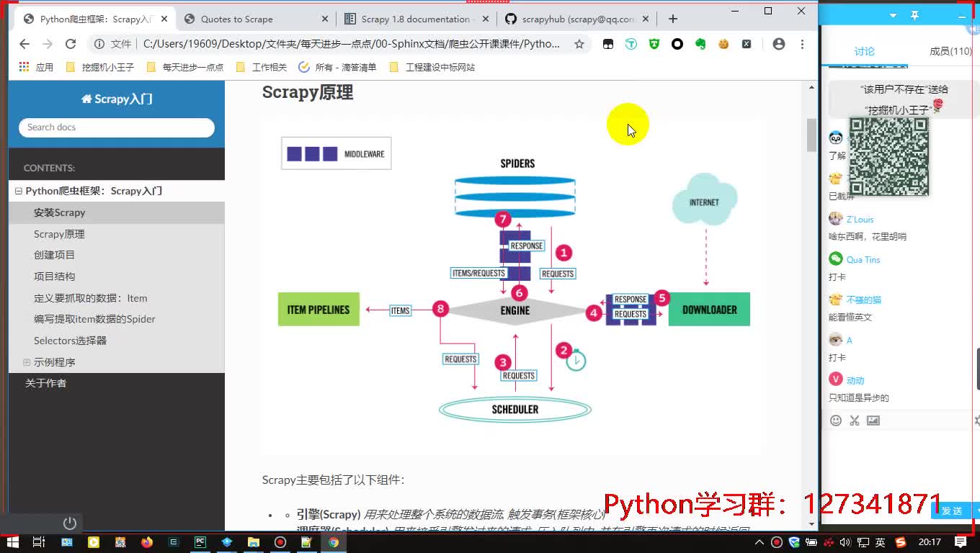Open 挖掘机小王子 bookmark folder

[x=100, y=67]
